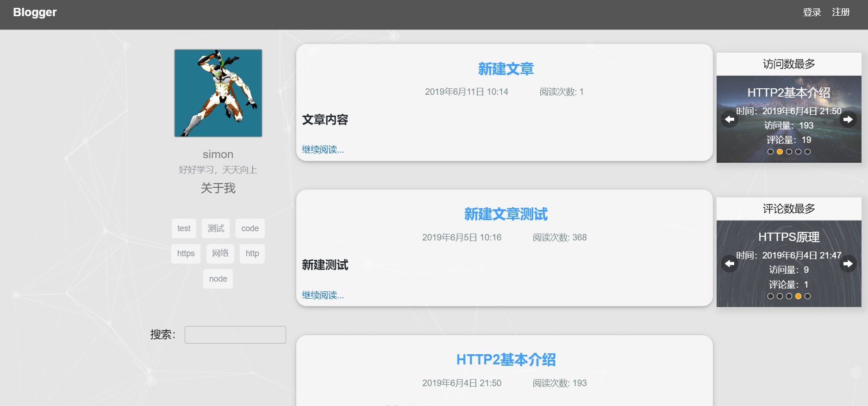Click the text 访问量: 193 in carousel
This screenshot has width=868, height=406.
(x=789, y=125)
